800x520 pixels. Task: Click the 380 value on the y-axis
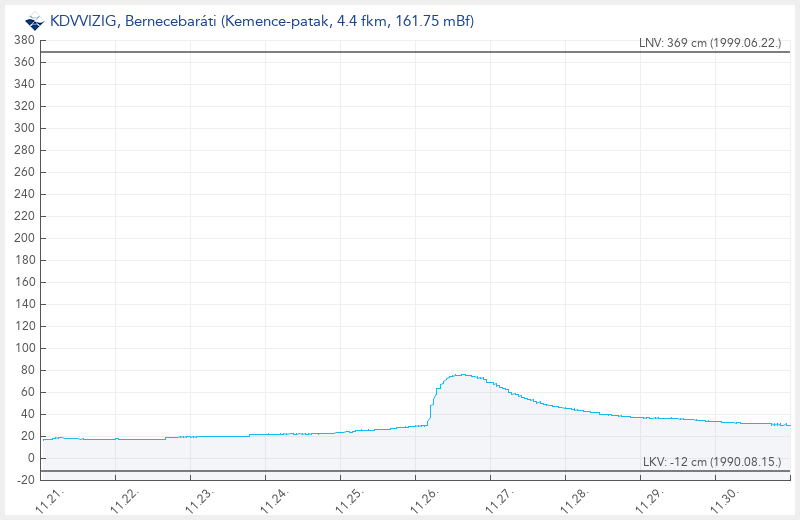point(24,40)
